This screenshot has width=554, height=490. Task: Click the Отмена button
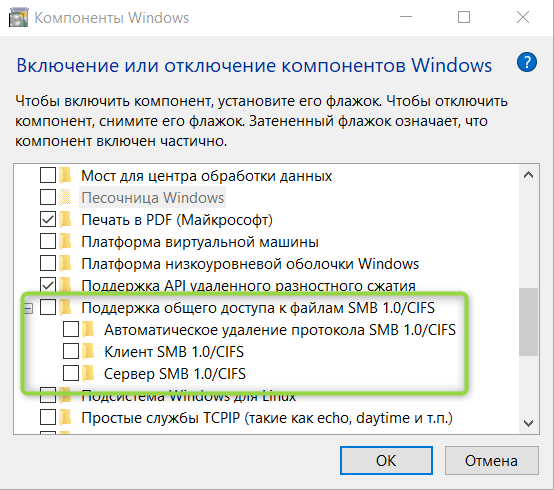(491, 460)
